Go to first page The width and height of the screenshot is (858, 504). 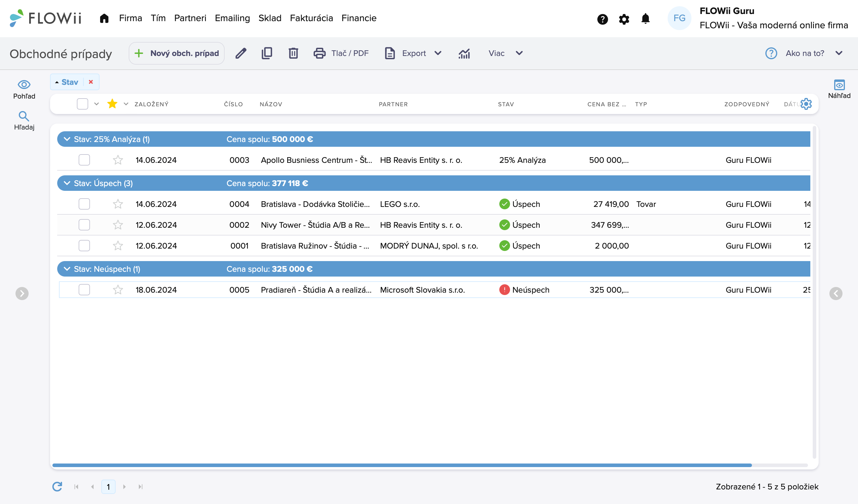[76, 487]
